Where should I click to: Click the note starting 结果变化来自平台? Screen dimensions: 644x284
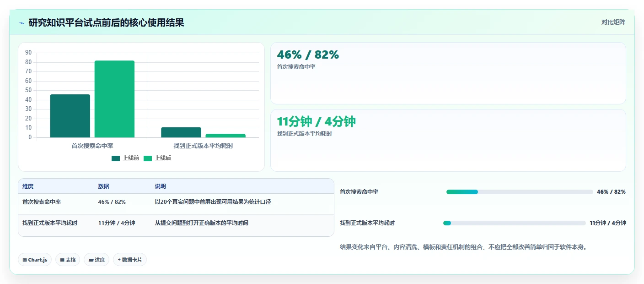(463, 247)
